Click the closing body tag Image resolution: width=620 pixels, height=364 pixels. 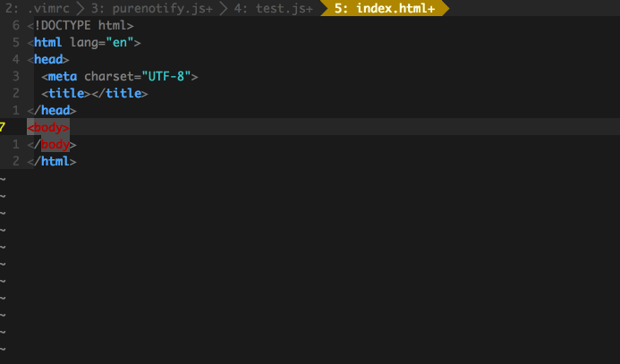click(52, 144)
